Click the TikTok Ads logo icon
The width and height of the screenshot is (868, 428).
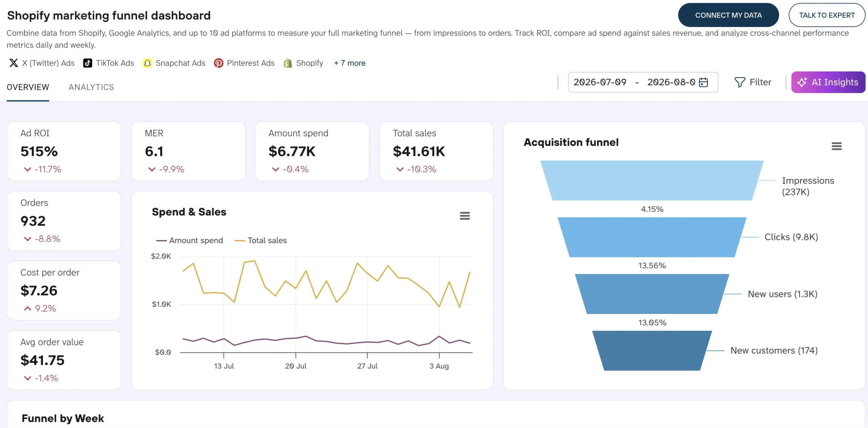pyautogui.click(x=87, y=63)
